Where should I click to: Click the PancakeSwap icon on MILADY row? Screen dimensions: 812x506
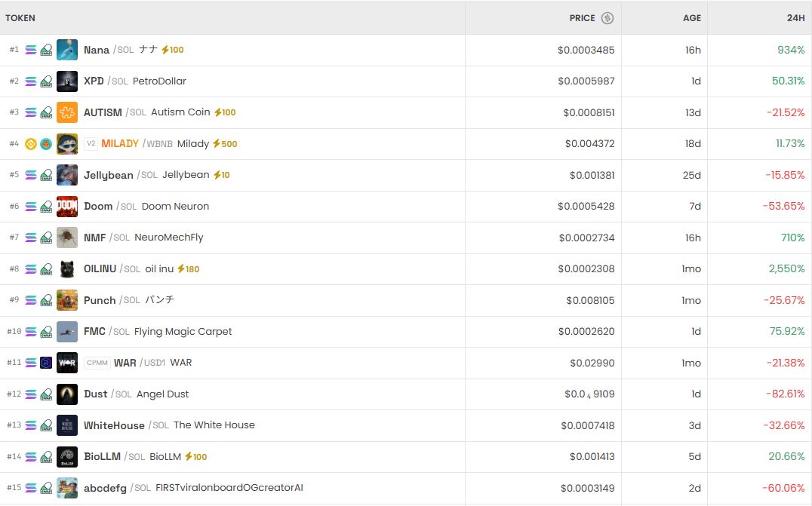click(x=46, y=144)
